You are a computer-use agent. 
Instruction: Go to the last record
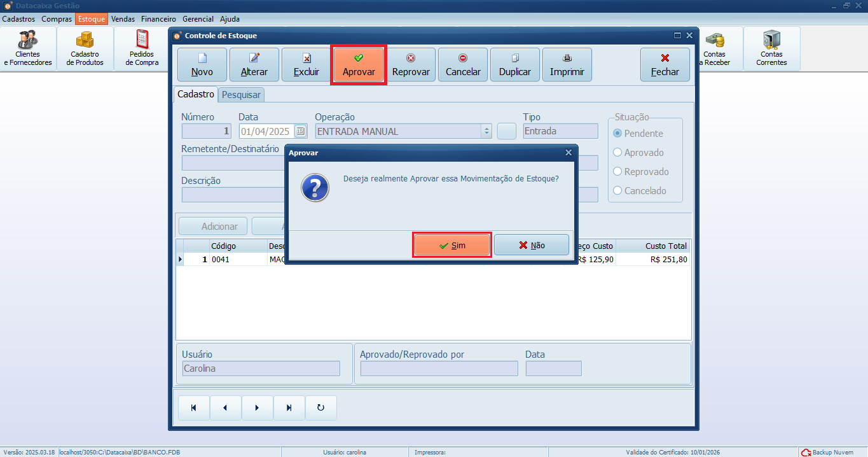point(289,408)
